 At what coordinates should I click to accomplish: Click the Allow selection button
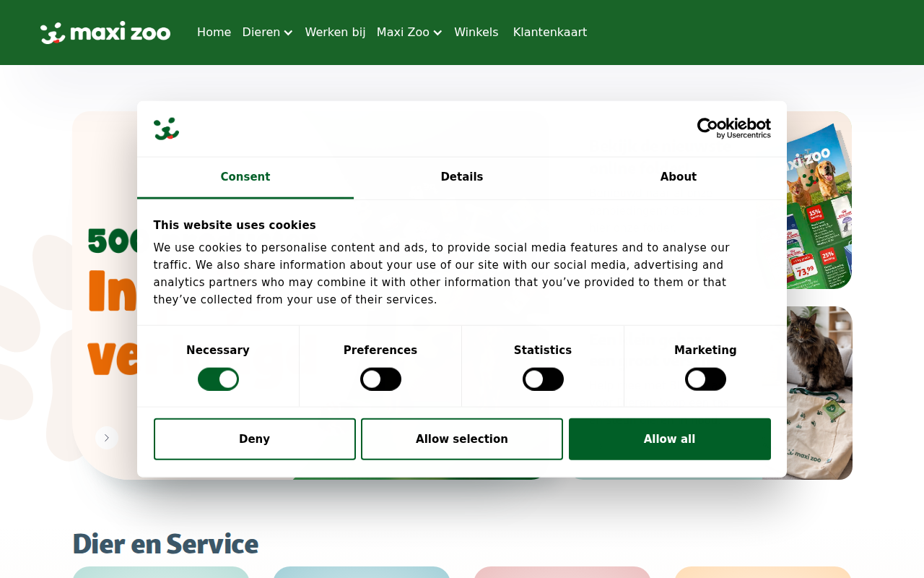click(462, 439)
